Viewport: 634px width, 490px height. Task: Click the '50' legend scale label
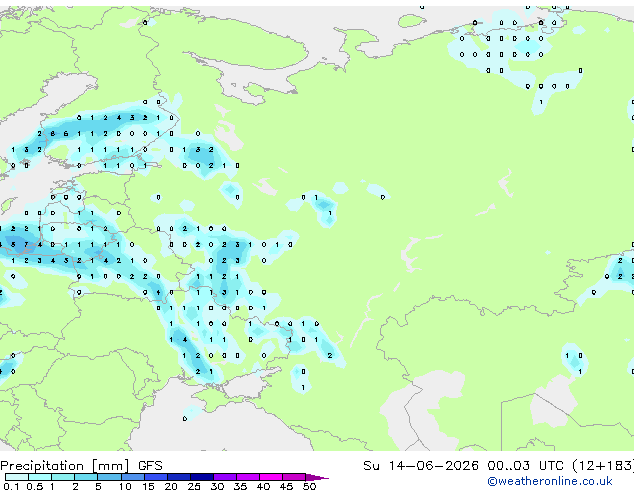coord(310,486)
